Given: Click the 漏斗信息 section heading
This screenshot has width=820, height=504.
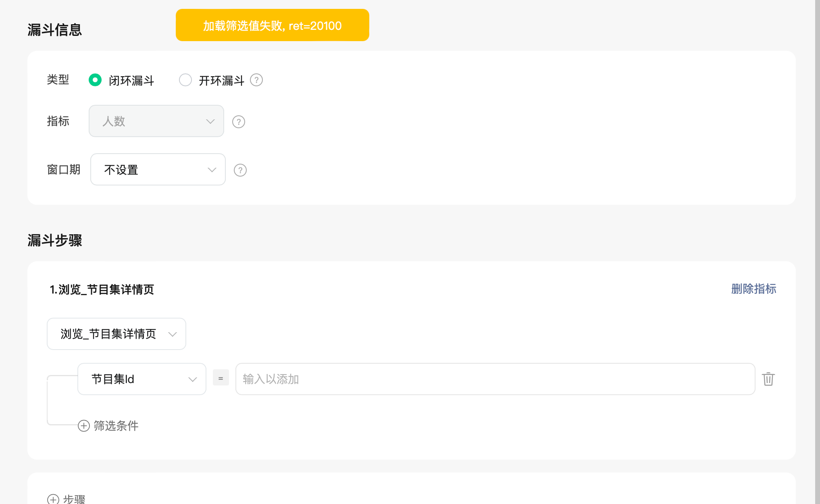Looking at the screenshot, I should 55,30.
